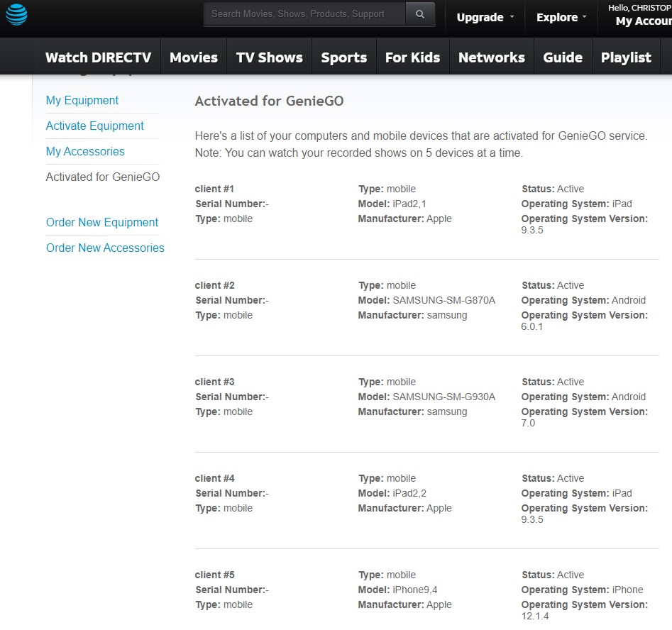Viewport: 672px width, 630px height.
Task: Click the 'client #3' label
Action: click(215, 382)
